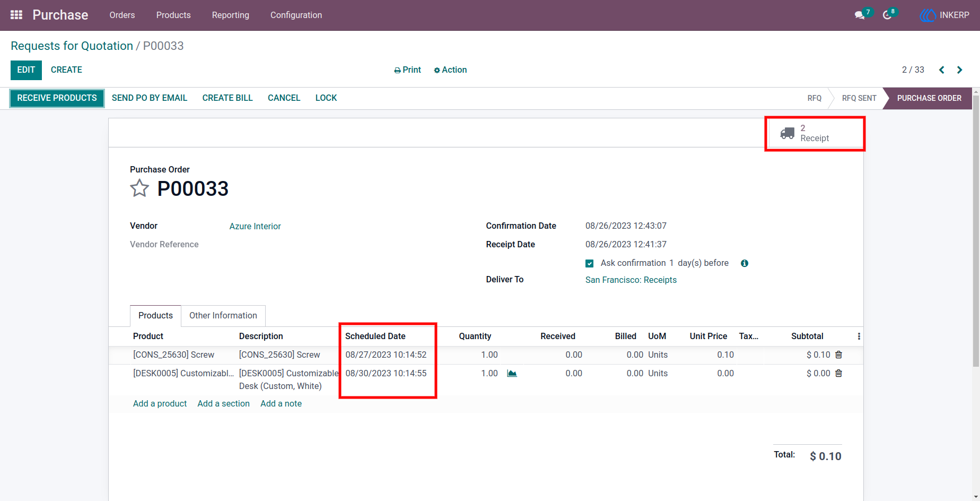Screen dimensions: 980x501
Task: Click the CANCEL button
Action: pyautogui.click(x=284, y=98)
